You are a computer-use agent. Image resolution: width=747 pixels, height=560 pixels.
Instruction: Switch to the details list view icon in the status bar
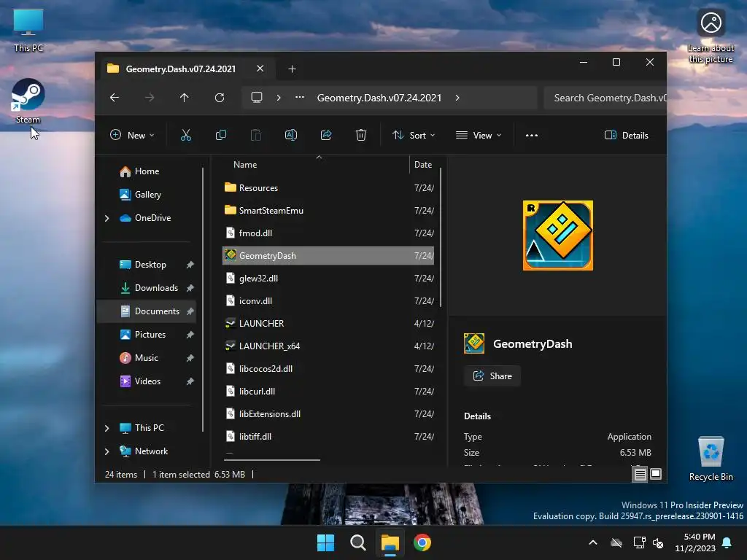pyautogui.click(x=640, y=474)
